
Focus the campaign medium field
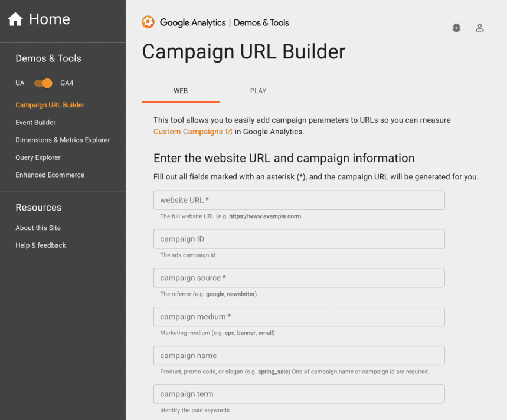[x=299, y=316]
